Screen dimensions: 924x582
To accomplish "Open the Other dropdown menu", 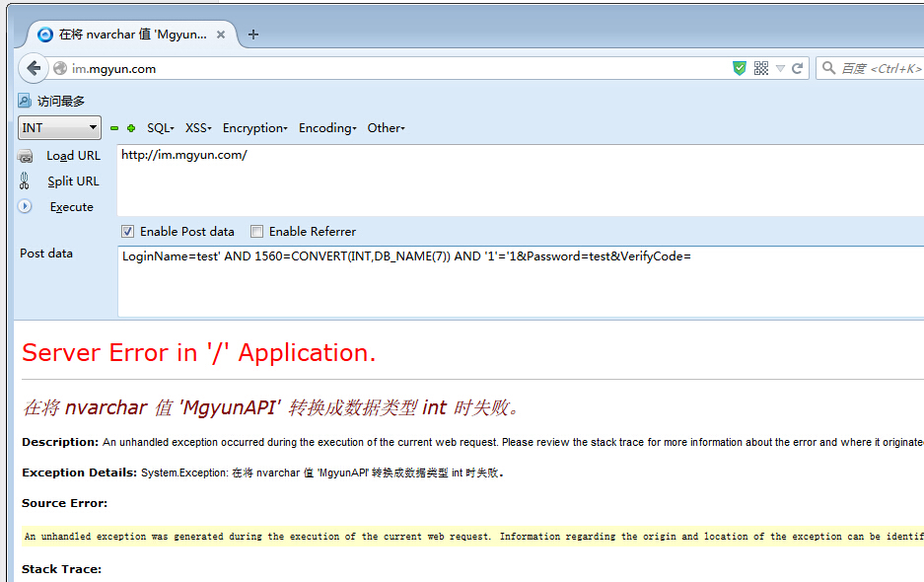I will click(386, 128).
